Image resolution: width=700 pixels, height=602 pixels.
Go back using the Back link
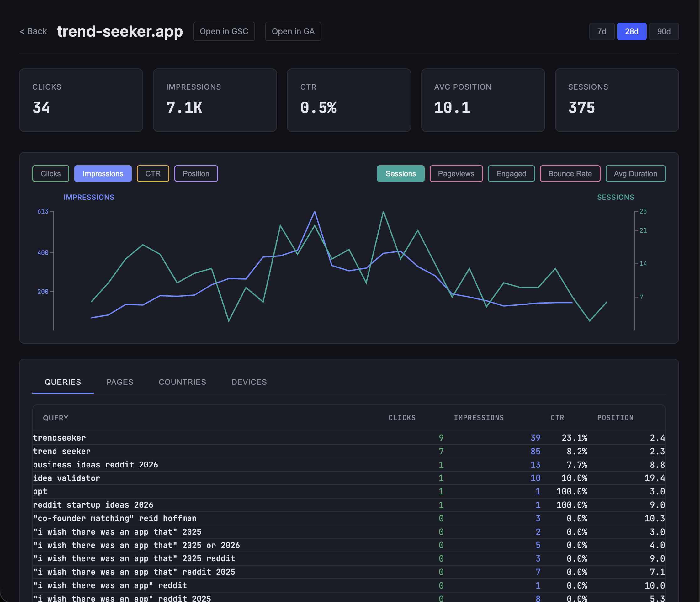[33, 31]
